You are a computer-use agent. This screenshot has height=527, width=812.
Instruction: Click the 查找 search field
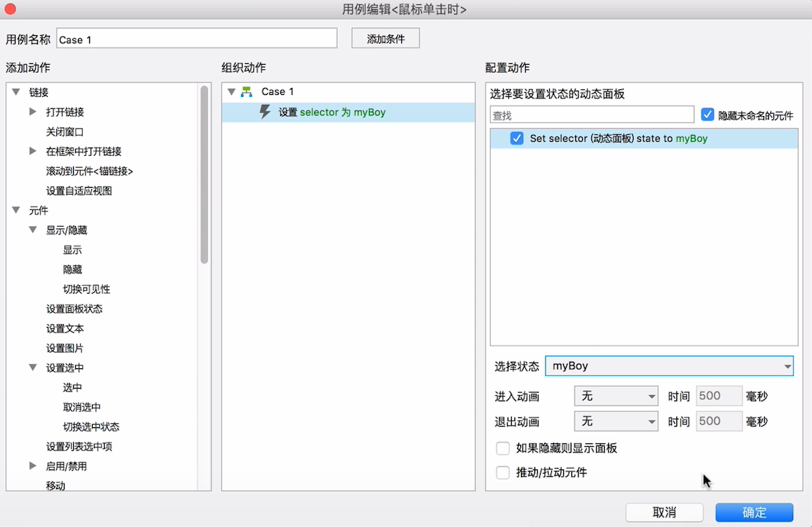(592, 115)
